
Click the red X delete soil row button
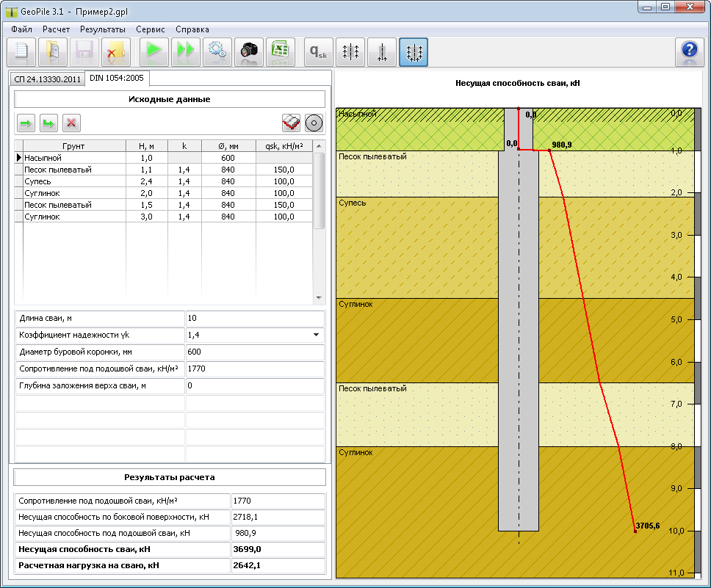click(71, 123)
